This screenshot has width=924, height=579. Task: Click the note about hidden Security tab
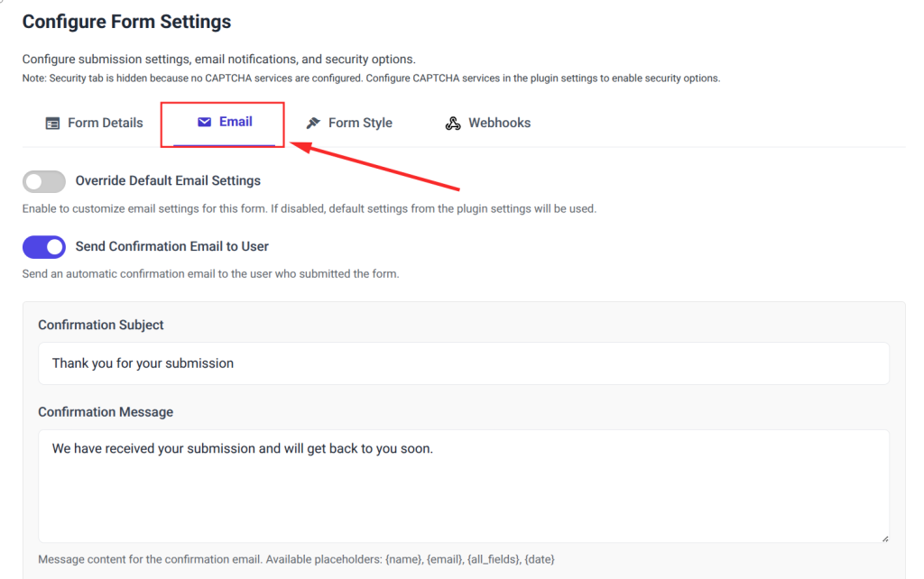coord(371,78)
